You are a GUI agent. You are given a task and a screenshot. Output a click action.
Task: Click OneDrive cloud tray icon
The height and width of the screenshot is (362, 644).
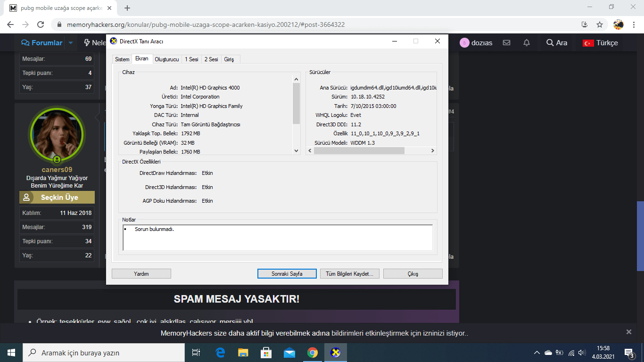(548, 353)
